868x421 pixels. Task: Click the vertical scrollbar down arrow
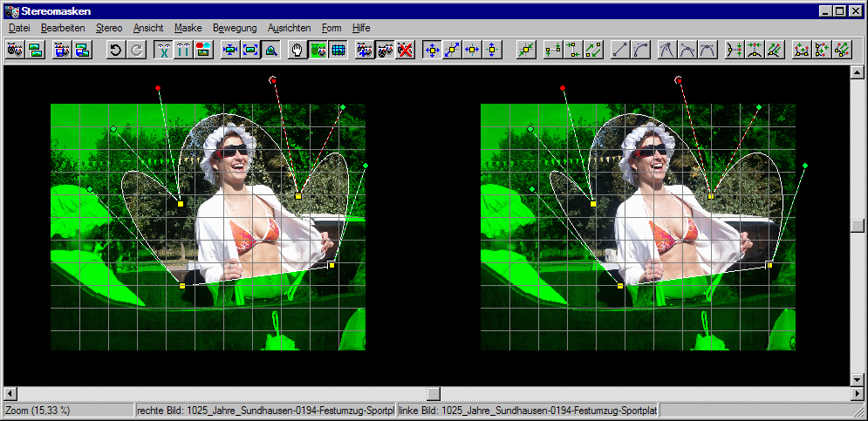(x=857, y=379)
